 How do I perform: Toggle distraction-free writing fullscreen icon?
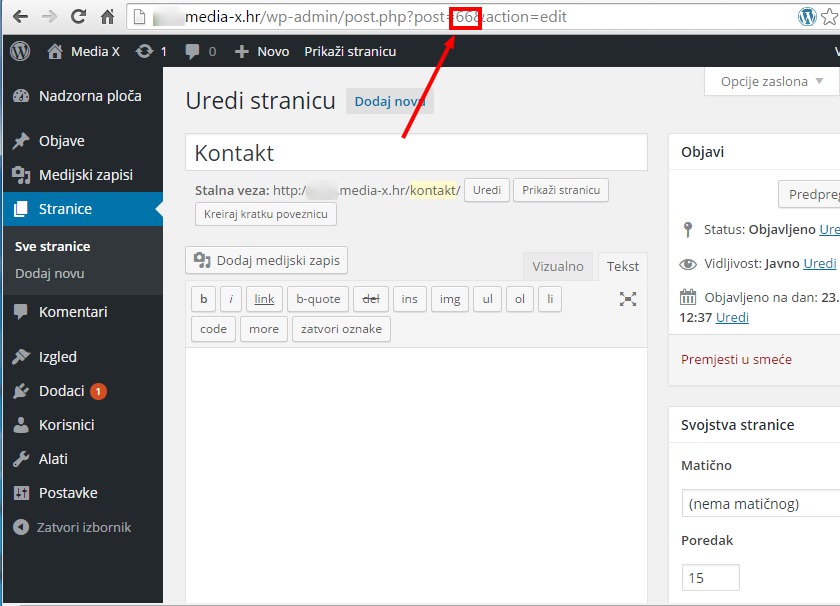(x=628, y=299)
